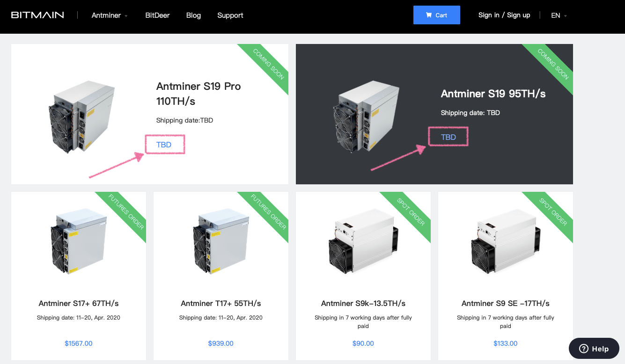Expand the EN language selector
This screenshot has height=364, width=625.
[x=559, y=15]
